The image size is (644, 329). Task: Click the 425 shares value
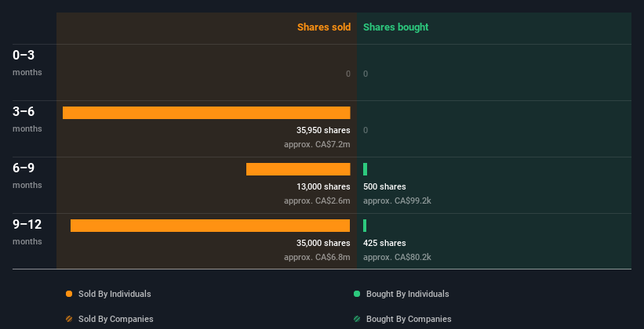(384, 243)
